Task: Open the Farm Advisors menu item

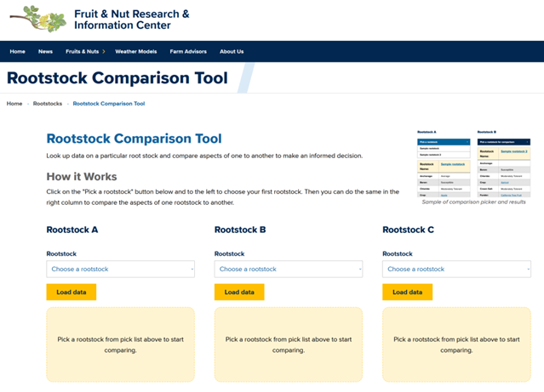Action: point(188,52)
